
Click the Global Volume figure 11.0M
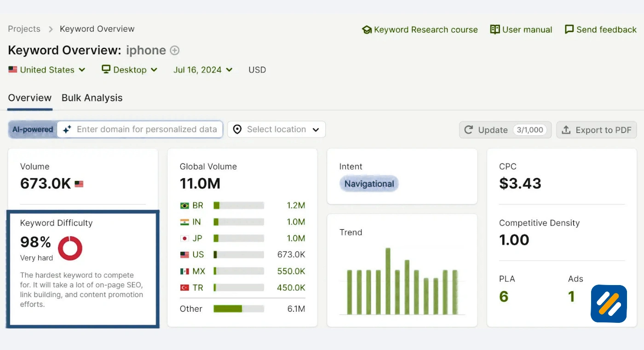(200, 183)
